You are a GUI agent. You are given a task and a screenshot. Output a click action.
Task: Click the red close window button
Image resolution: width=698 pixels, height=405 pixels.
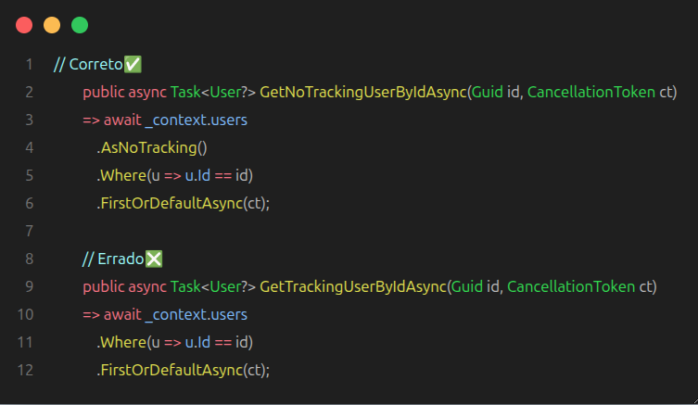[x=24, y=25]
